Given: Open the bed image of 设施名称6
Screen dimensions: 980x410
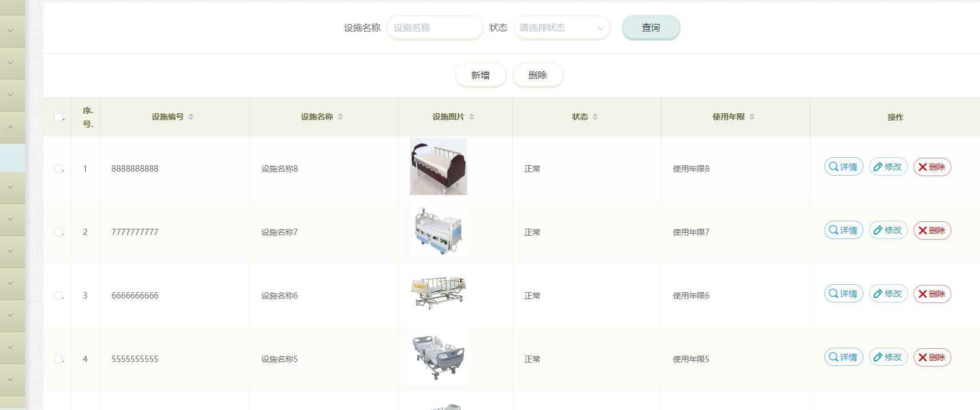Looking at the screenshot, I should 439,293.
